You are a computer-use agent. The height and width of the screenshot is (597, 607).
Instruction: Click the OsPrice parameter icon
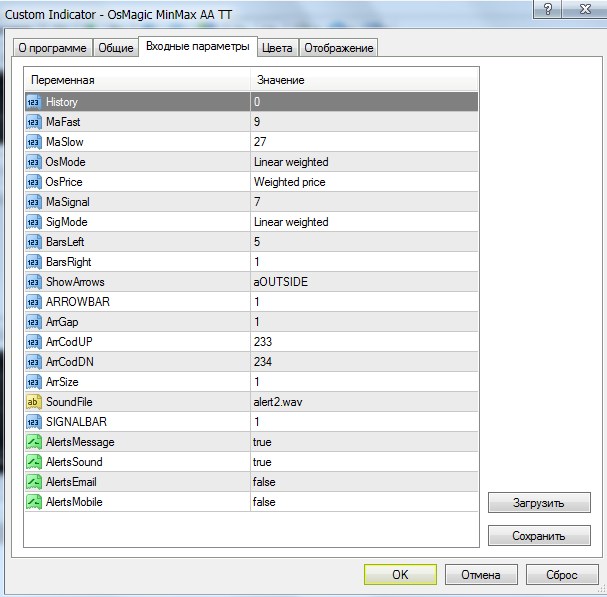tap(34, 182)
